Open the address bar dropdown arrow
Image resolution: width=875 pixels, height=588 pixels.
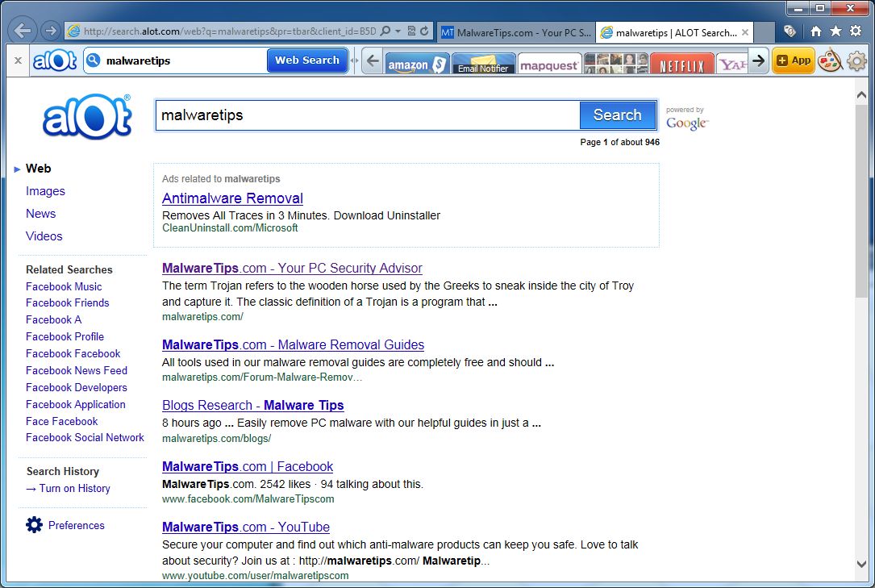click(398, 31)
